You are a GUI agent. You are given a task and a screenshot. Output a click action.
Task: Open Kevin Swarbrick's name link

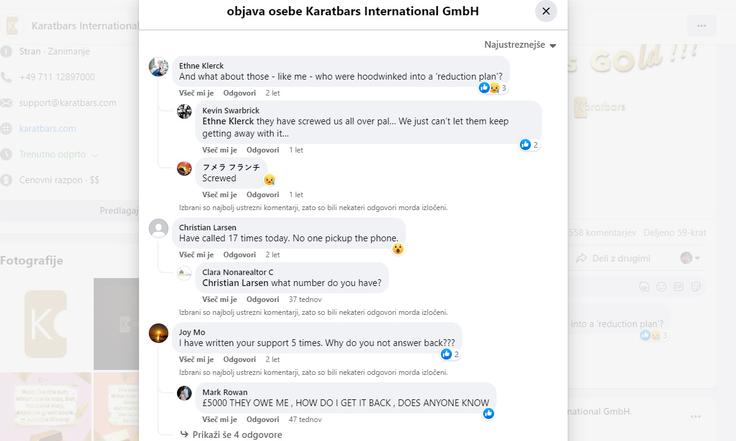coord(231,111)
